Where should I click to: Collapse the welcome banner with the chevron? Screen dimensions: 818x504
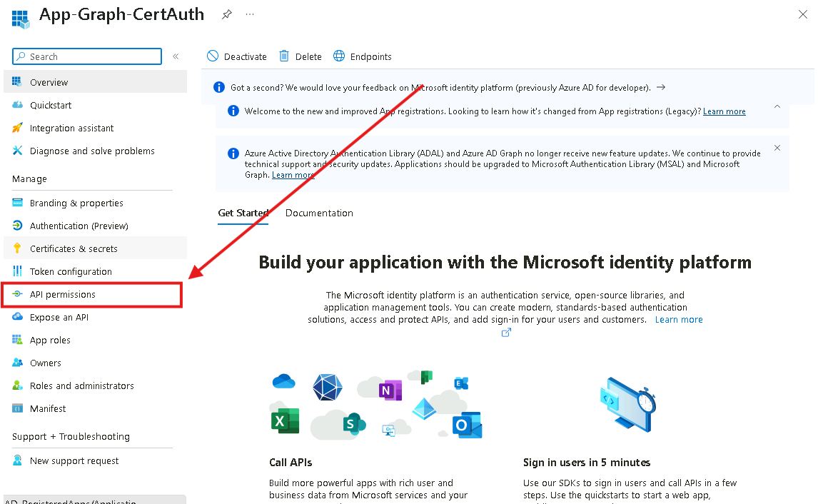777,106
